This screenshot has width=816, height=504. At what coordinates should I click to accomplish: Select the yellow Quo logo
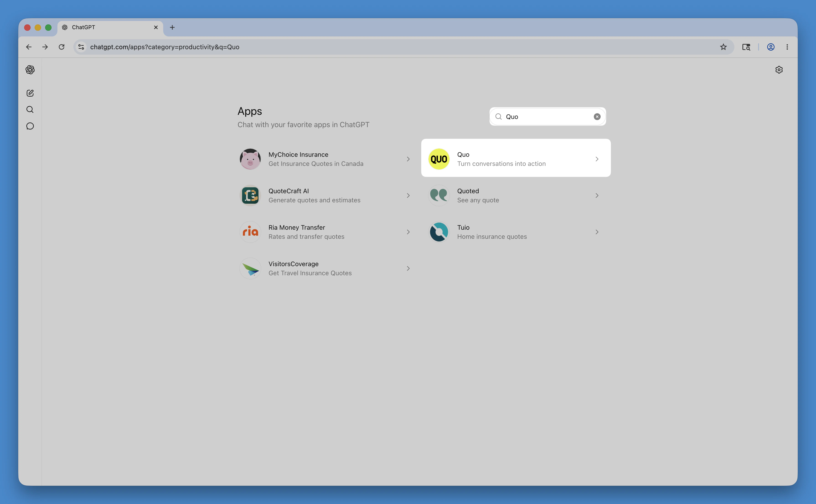coord(439,159)
